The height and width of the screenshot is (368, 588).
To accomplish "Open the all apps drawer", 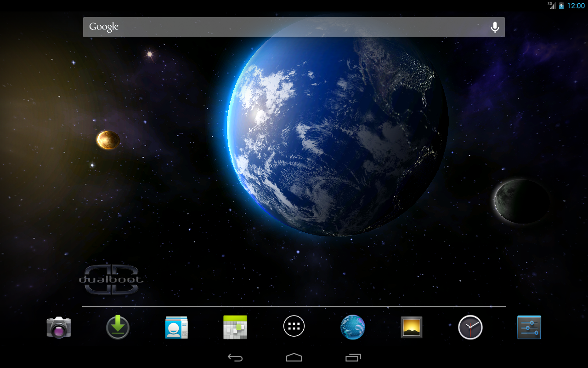I will [294, 327].
